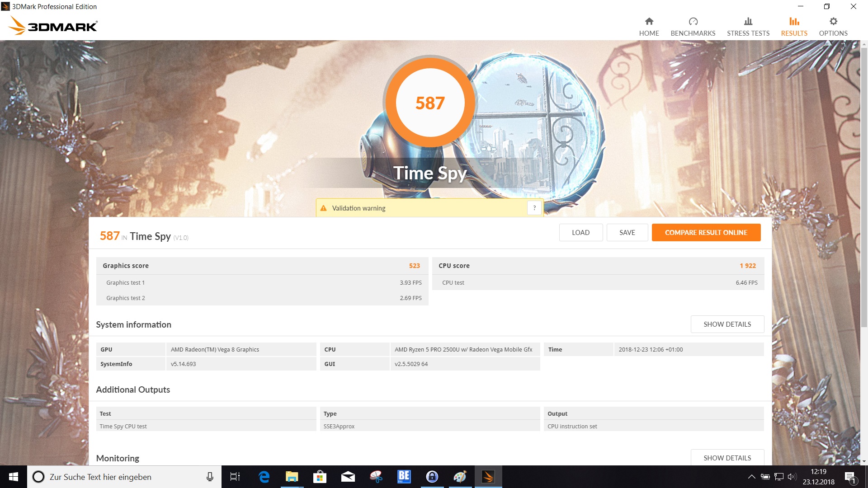Screen dimensions: 868x488
Task: Open the Benchmarks gauge icon
Action: (693, 21)
